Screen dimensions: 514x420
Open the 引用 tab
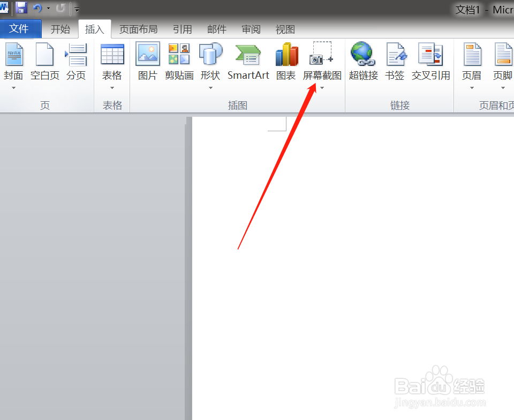[x=182, y=29]
